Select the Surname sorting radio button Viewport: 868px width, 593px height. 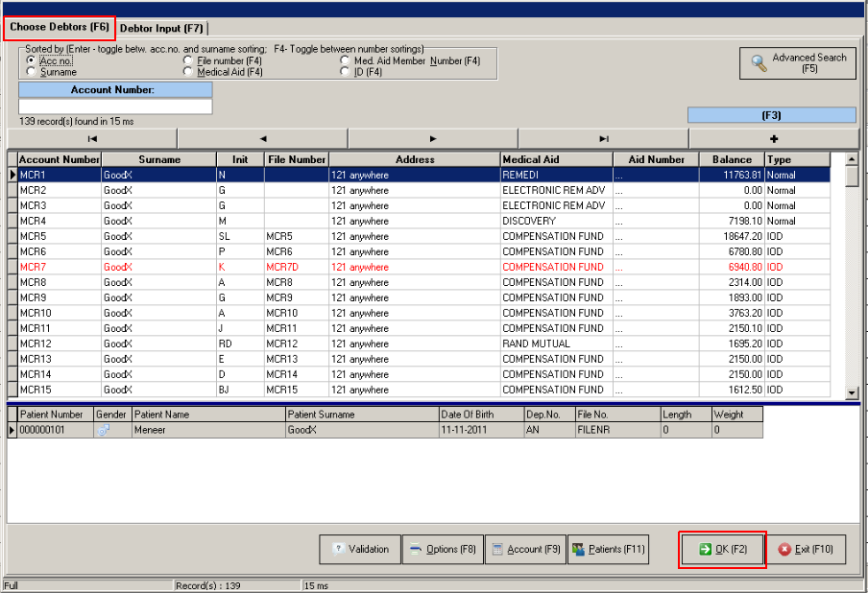[x=32, y=72]
